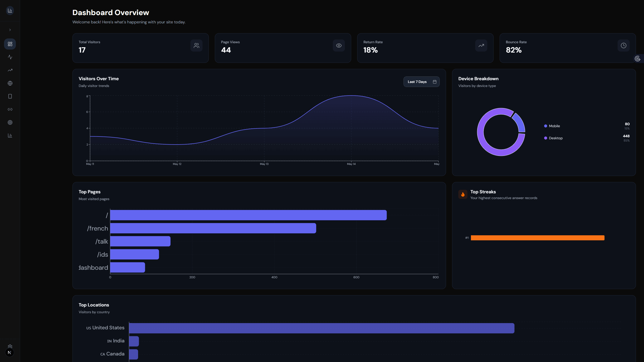Click the Device Breakdown title
644x362 pixels.
pos(478,79)
